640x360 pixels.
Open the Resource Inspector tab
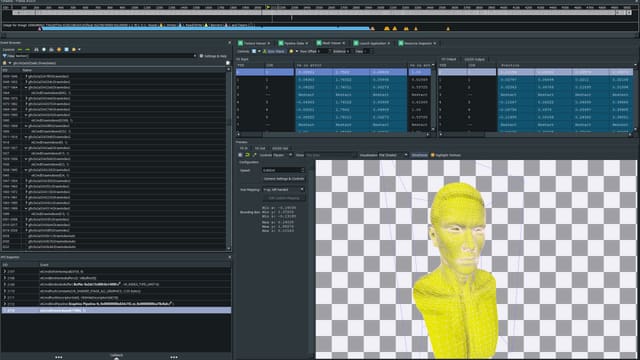tap(418, 43)
